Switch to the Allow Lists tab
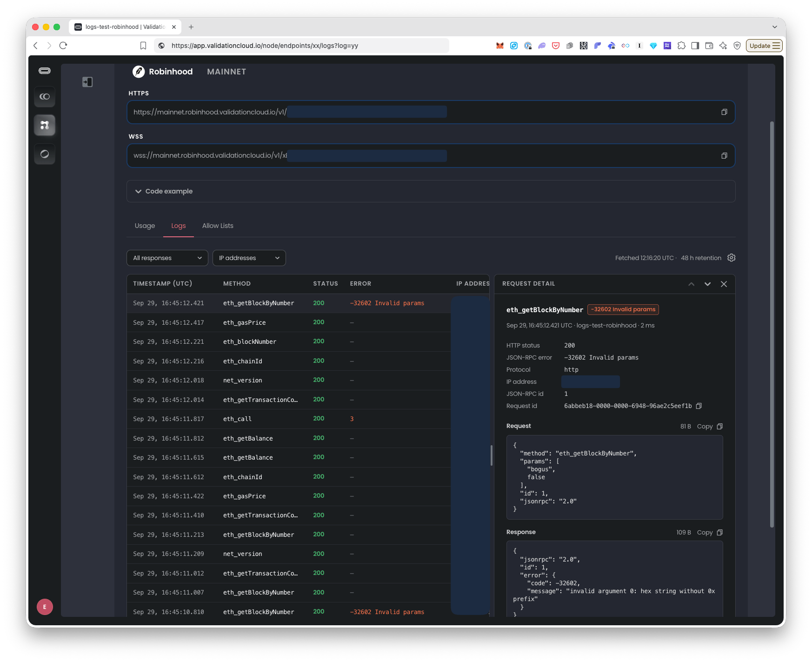This screenshot has height=662, width=812. coord(218,226)
